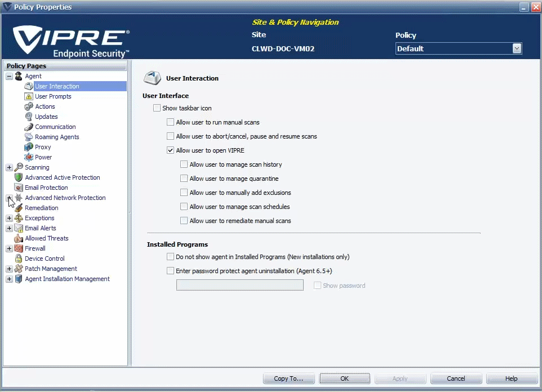The height and width of the screenshot is (392, 542).
Task: Expand the Email Alerts tree node
Action: pos(10,228)
